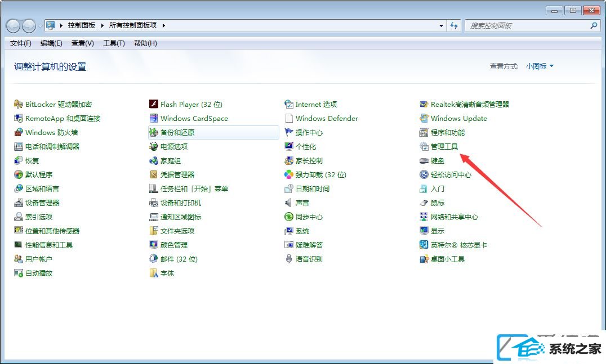Image resolution: width=606 pixels, height=364 pixels.
Task: Open the 家长控制 link
Action: pos(309,160)
